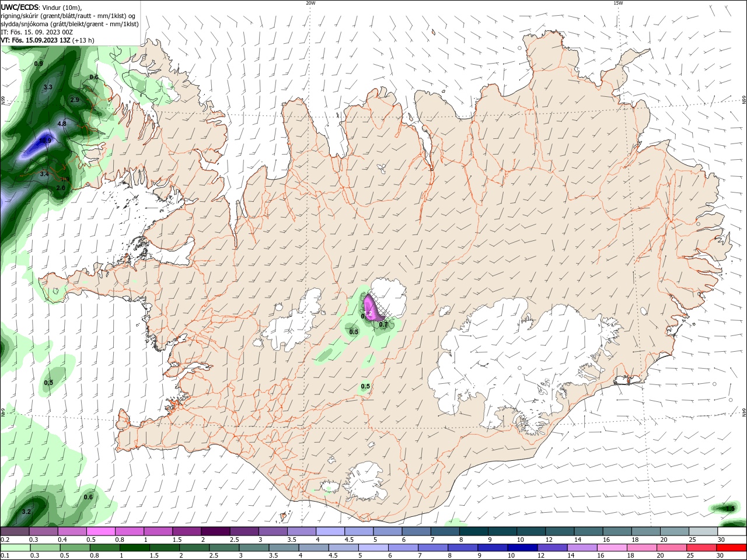Select the medium green 0.8 swatch in lower legend
Image resolution: width=747 pixels, height=560 pixels.
104,548
